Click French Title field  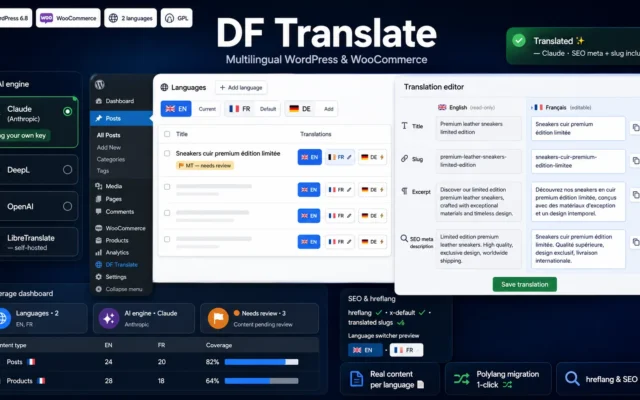(578, 128)
